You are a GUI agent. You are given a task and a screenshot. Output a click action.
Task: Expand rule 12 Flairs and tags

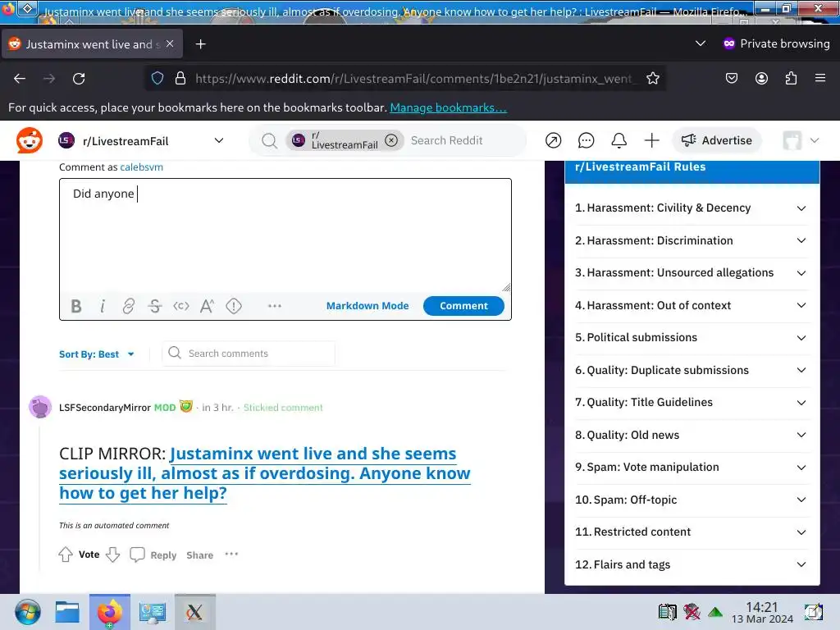[692, 564]
